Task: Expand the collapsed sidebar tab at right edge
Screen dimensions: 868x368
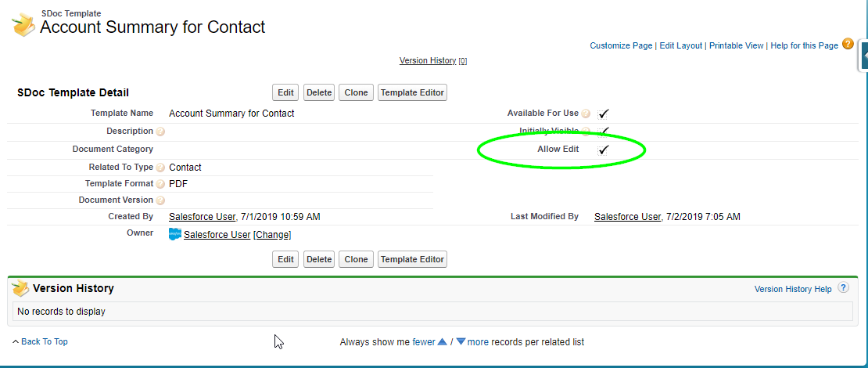Action: [863, 56]
